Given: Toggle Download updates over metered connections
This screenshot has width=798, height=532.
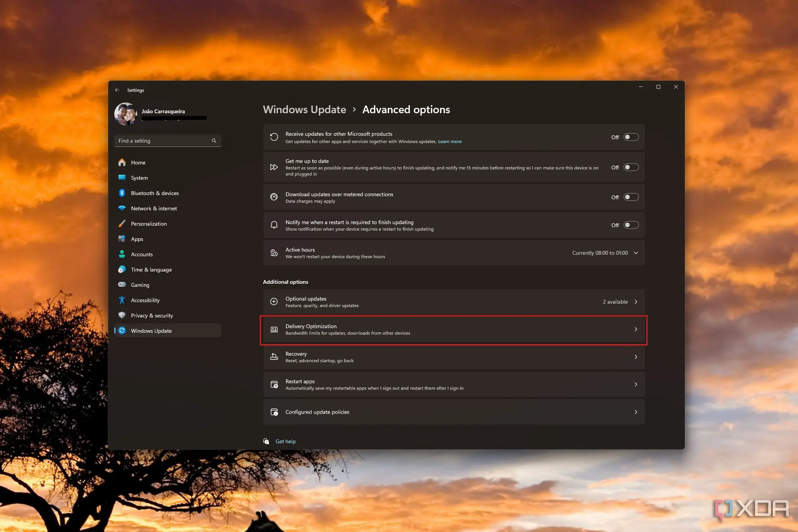Looking at the screenshot, I should [x=631, y=197].
